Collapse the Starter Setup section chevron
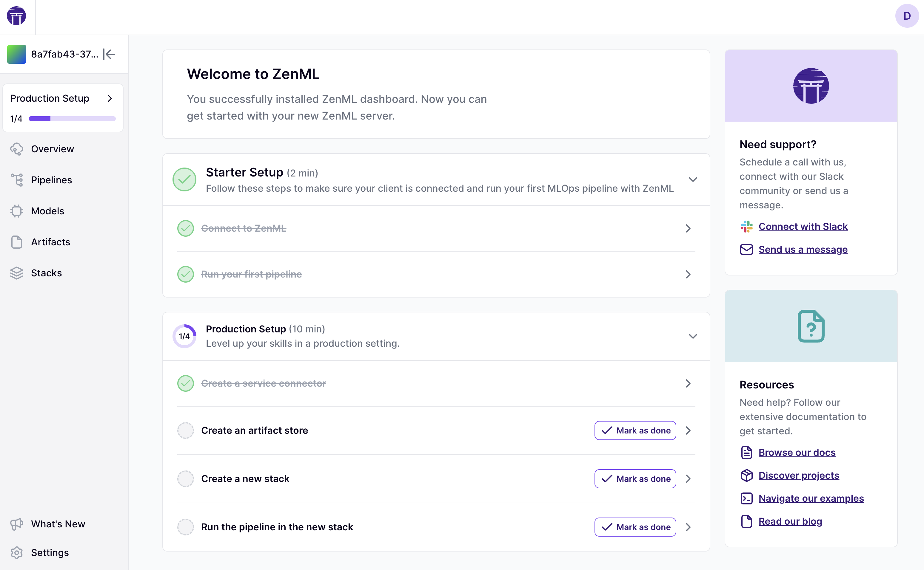Viewport: 924px width, 570px height. [693, 179]
